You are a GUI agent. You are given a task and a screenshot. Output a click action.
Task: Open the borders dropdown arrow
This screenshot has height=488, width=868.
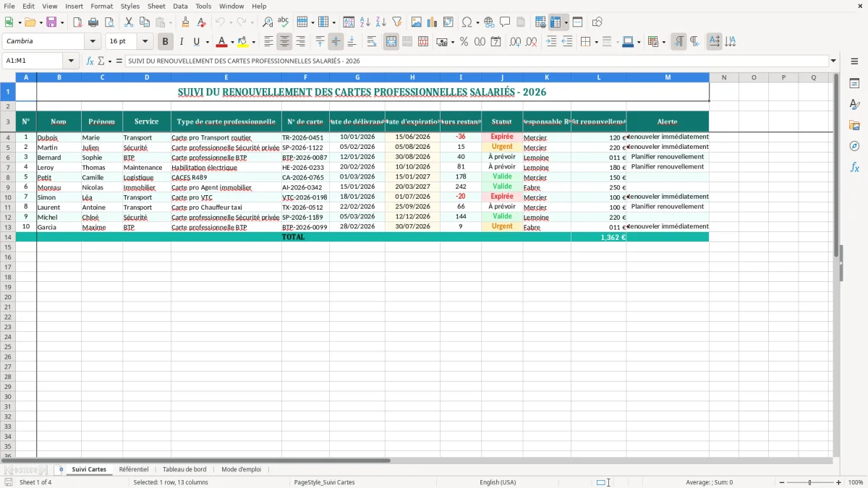(x=598, y=42)
